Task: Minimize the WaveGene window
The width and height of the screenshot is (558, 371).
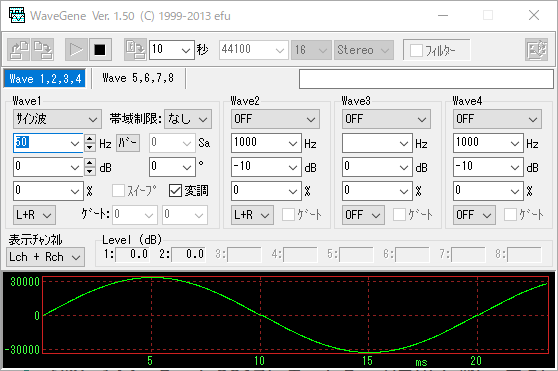Action: (x=443, y=15)
